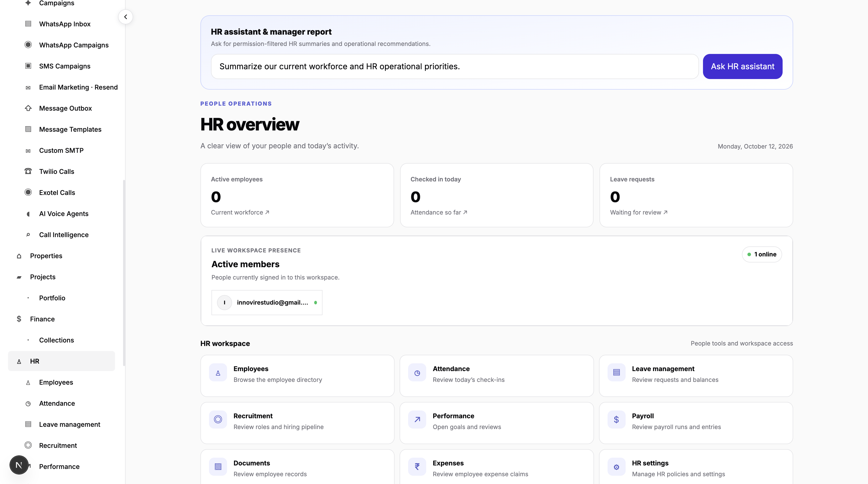
Task: Click the WhatsApp Inbox sidebar icon
Action: (28, 24)
